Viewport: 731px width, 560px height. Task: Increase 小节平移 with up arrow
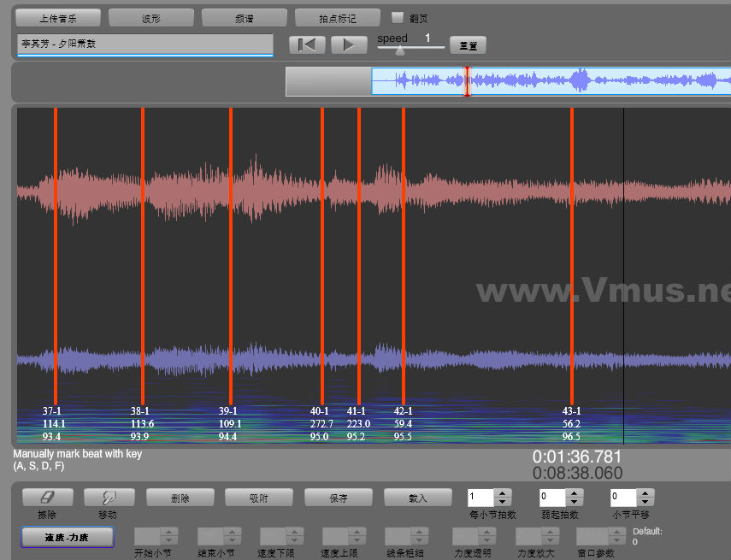pyautogui.click(x=645, y=492)
